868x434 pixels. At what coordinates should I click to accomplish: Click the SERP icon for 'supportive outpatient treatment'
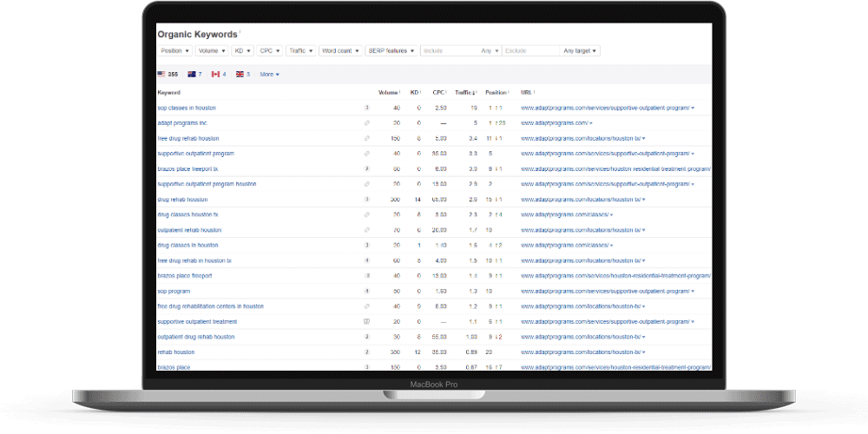click(x=366, y=322)
